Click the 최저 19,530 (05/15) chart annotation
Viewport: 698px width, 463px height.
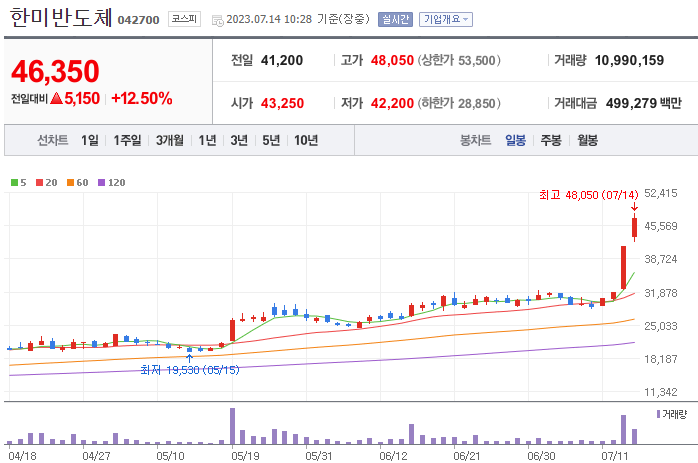pos(190,370)
